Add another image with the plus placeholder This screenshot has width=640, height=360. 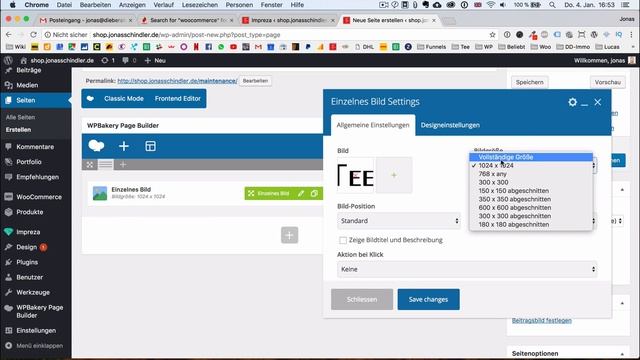click(394, 175)
